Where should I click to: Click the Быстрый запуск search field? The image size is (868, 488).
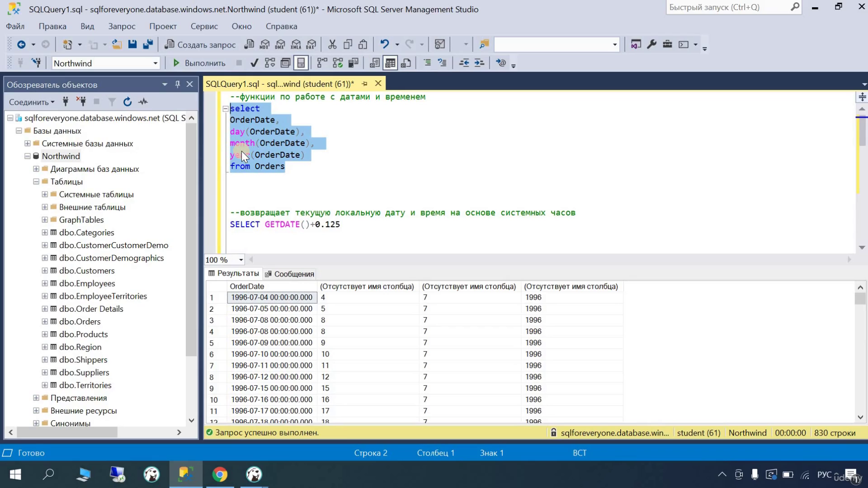click(728, 7)
